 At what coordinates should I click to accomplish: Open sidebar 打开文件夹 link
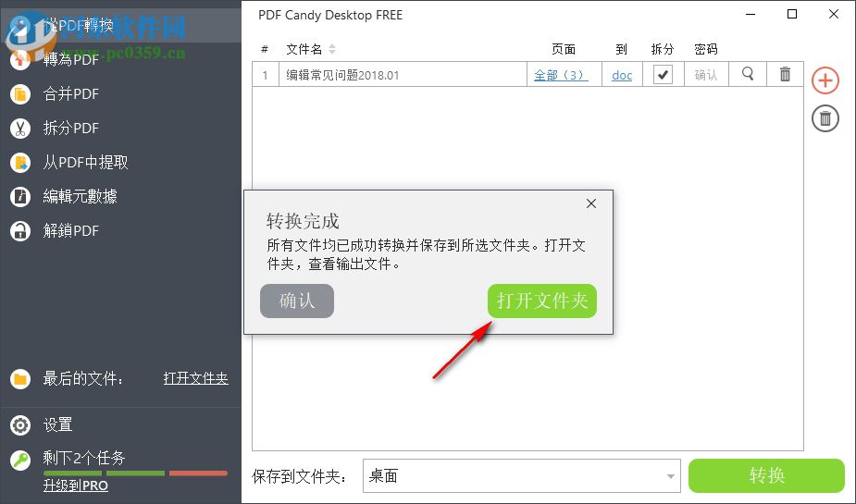(x=196, y=378)
